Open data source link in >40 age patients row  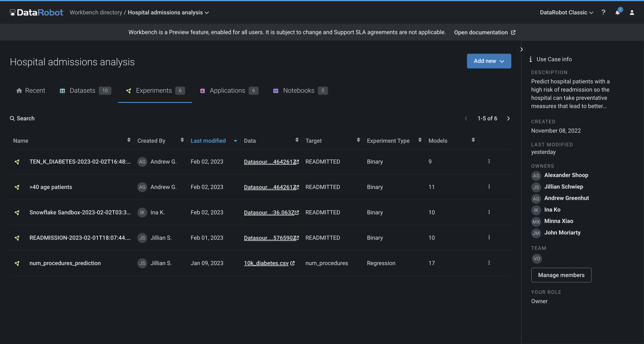pos(271,187)
